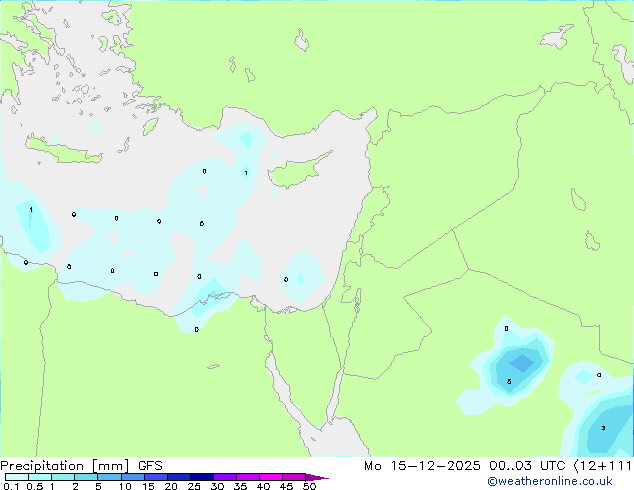Click the 1–2 mm legend color swatch
Viewport: 634px width, 490px height.
(x=63, y=477)
